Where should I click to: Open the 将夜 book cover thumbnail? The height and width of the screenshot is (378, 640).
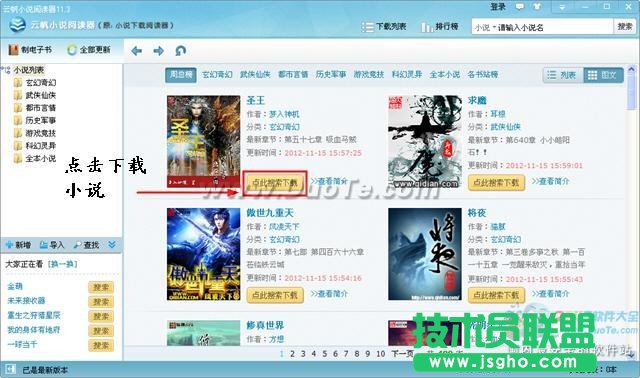[x=424, y=254]
